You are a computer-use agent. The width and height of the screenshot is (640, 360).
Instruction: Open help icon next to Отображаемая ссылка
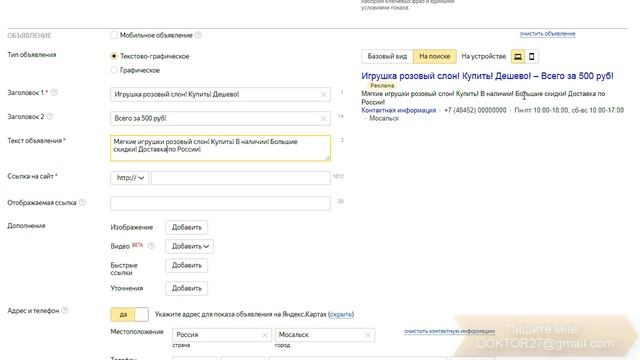[82, 202]
